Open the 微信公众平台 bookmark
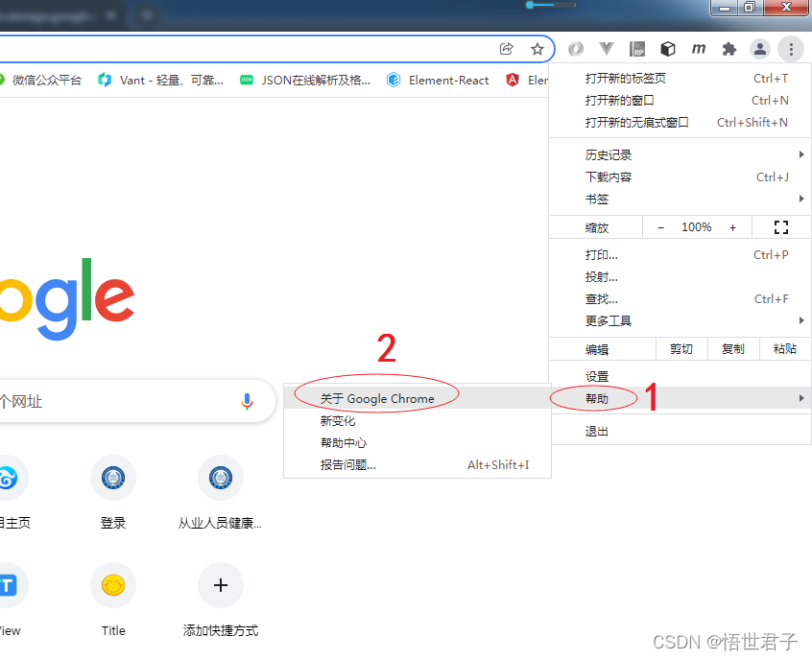The image size is (812, 660). pyautogui.click(x=40, y=81)
